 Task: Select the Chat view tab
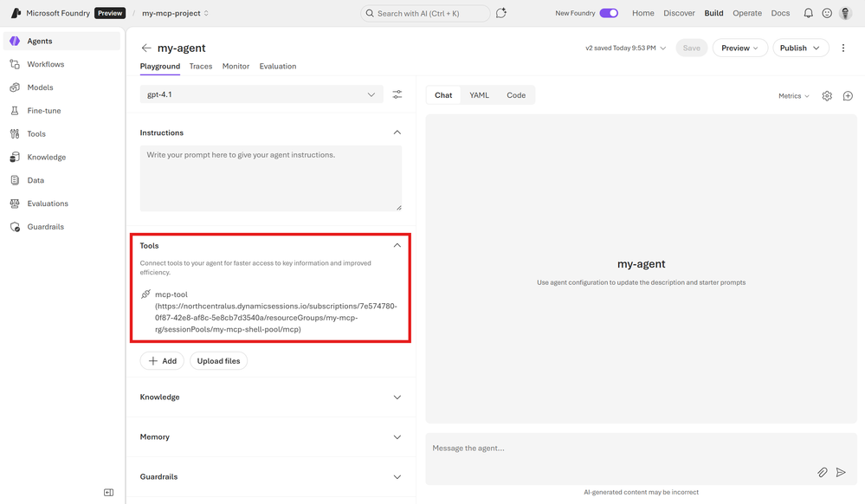pyautogui.click(x=443, y=95)
